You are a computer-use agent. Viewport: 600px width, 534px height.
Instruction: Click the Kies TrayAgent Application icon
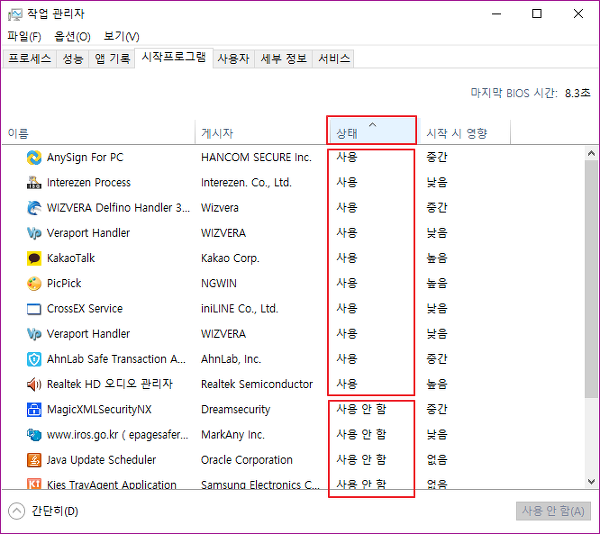click(34, 484)
